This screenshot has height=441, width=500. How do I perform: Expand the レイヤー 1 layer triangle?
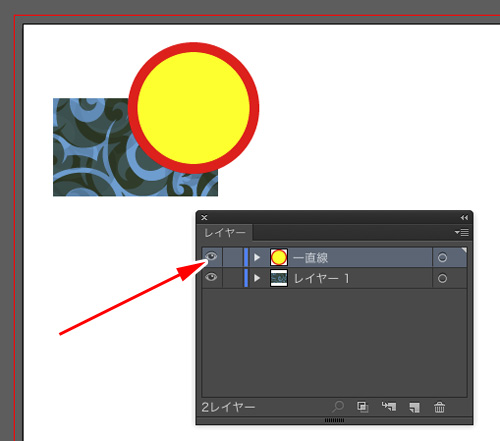257,278
